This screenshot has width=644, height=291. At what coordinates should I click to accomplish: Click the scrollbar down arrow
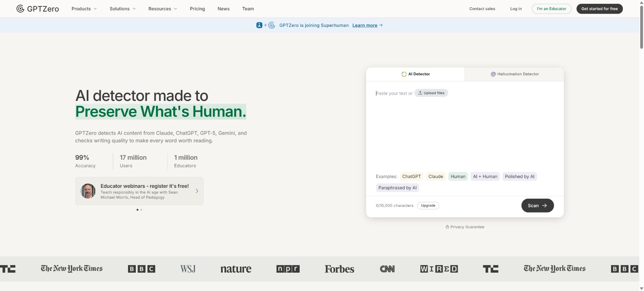[641, 288]
